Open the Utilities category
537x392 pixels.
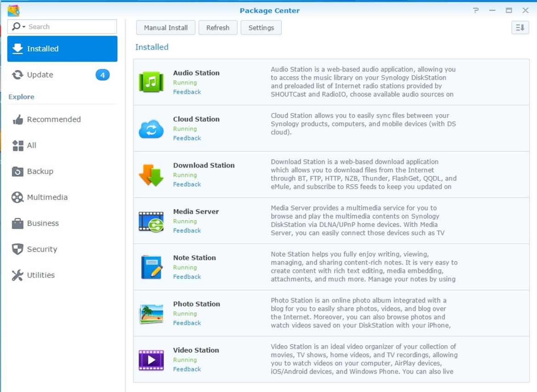[x=62, y=276]
